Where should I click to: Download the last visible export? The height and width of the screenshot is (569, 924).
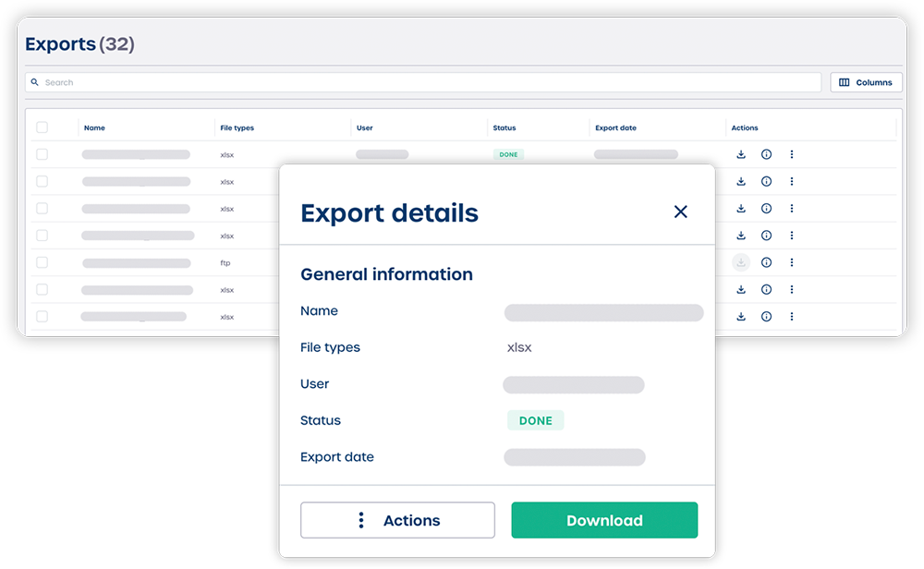click(x=741, y=317)
